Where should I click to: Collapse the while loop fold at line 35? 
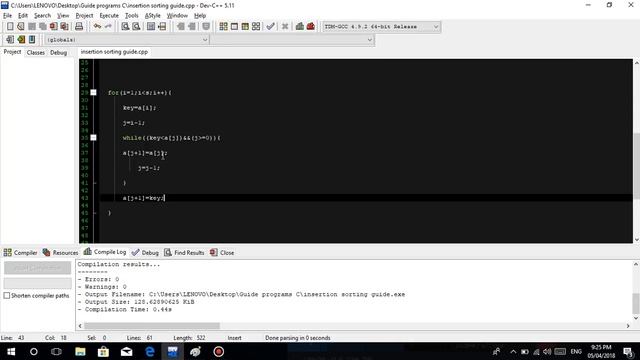[93, 138]
